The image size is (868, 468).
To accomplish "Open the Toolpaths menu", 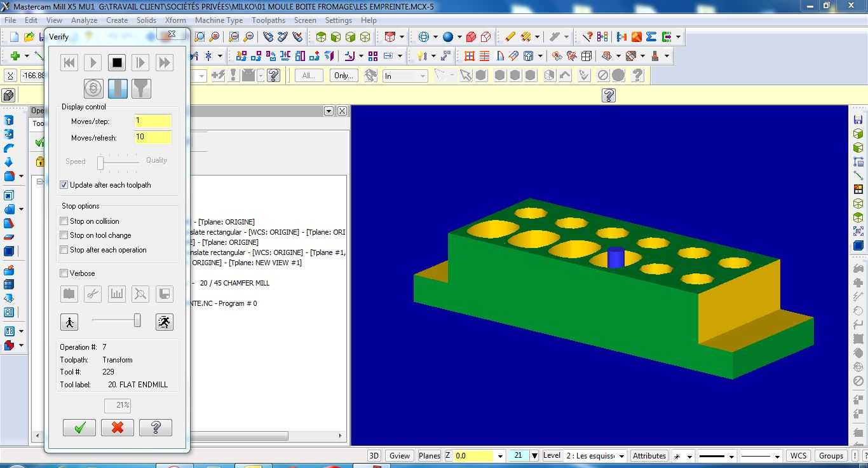I will (x=268, y=20).
